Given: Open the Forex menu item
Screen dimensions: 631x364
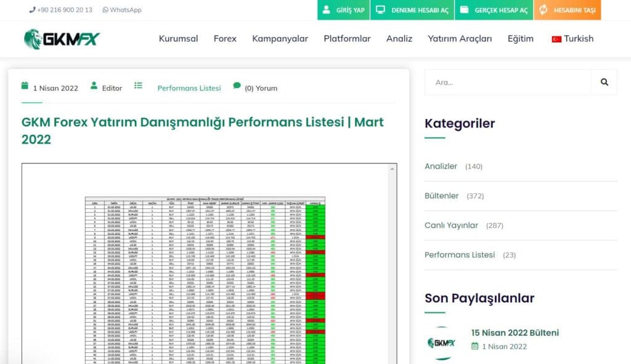Looking at the screenshot, I should coord(225,39).
